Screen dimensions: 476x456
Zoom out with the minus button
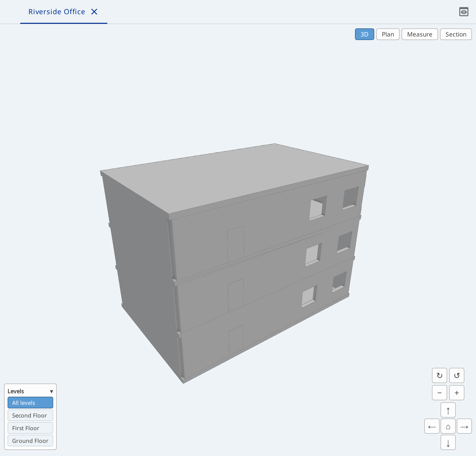(439, 393)
